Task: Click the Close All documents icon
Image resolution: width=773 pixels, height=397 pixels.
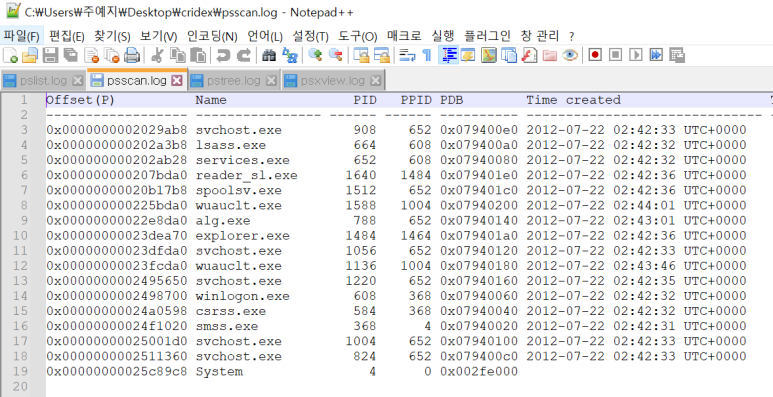Action: point(112,55)
